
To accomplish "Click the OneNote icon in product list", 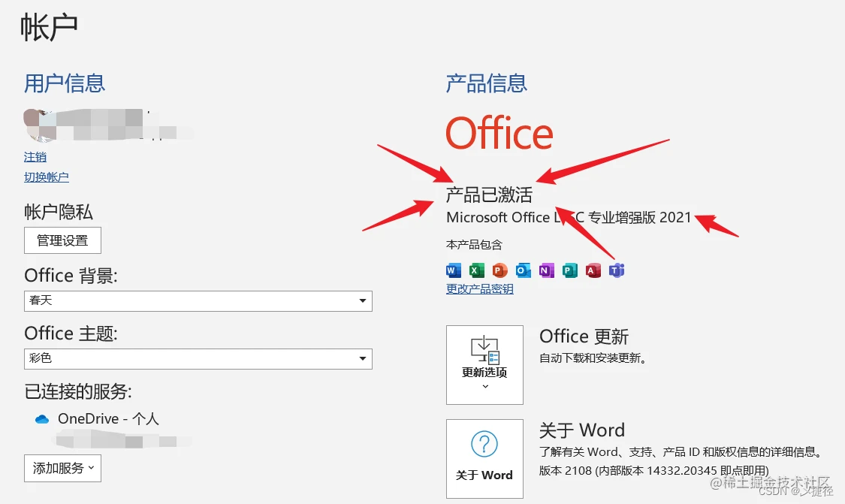I will point(547,270).
